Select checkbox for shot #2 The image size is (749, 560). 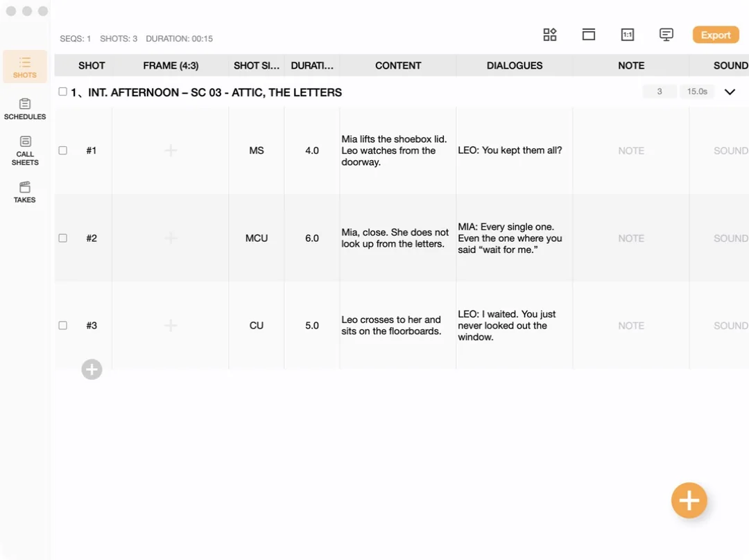click(62, 238)
